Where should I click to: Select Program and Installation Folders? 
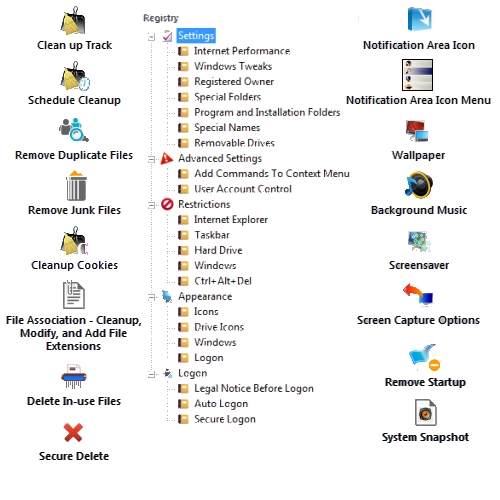click(x=267, y=112)
